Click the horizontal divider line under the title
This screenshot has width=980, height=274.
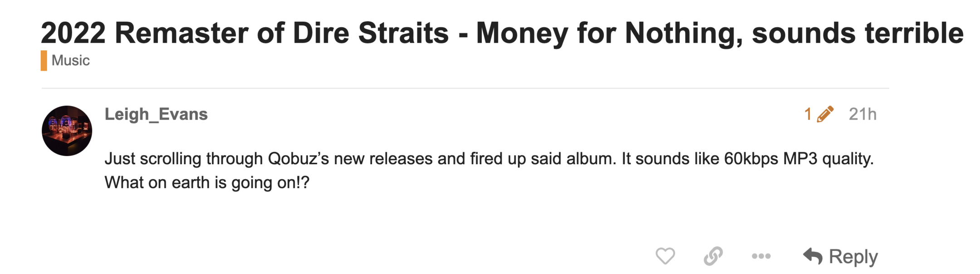pos(465,88)
